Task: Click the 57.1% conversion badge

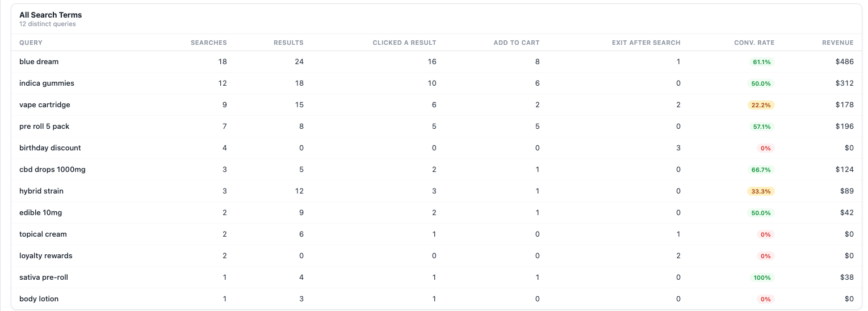Action: point(762,127)
